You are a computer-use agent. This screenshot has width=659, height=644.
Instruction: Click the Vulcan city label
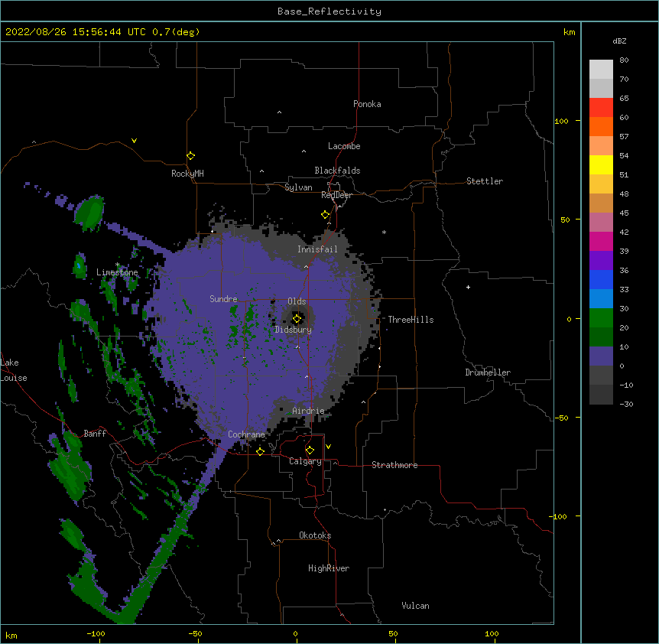coord(415,606)
